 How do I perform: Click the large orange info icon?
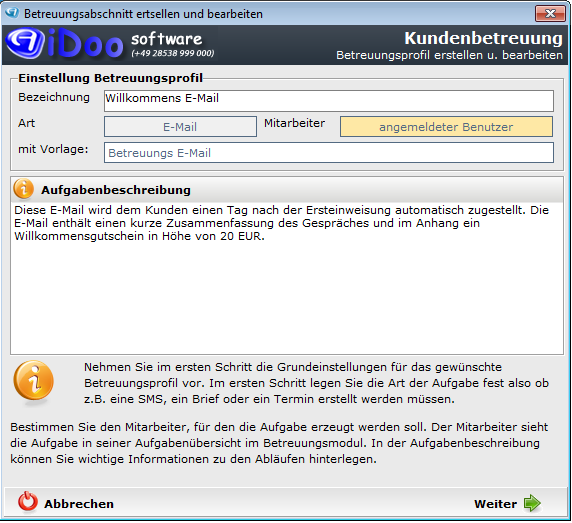tap(34, 381)
